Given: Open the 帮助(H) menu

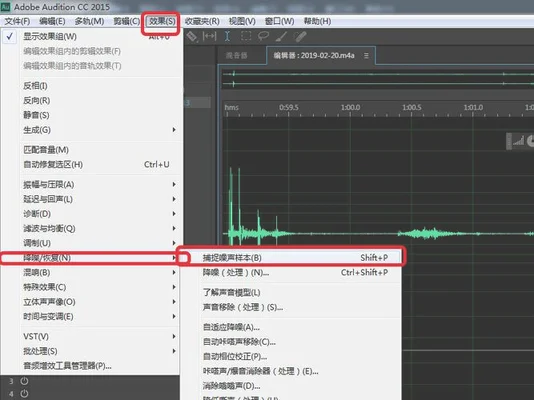Looking at the screenshot, I should [317, 21].
